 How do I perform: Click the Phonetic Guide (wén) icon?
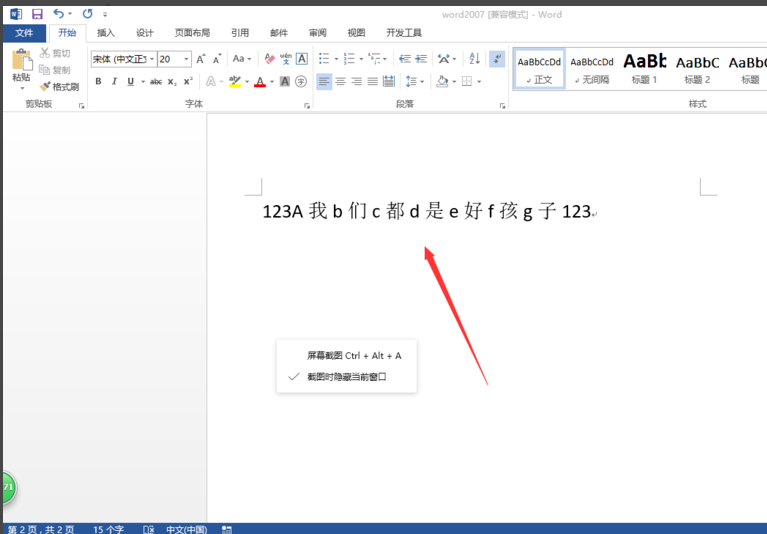[286, 59]
